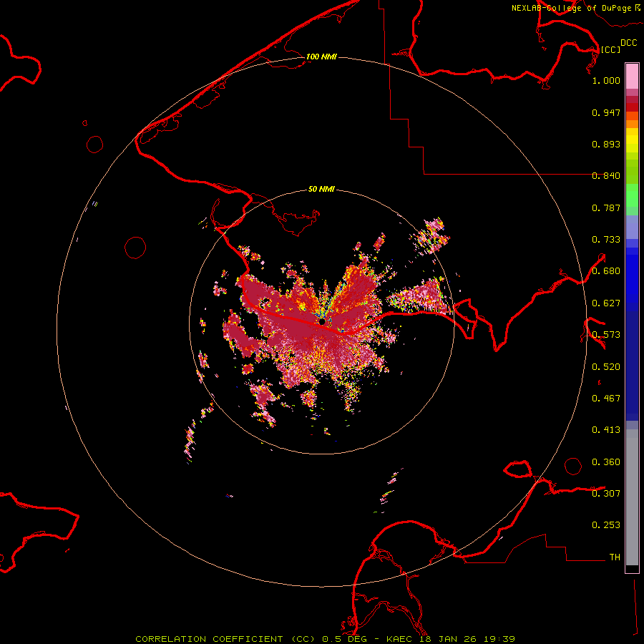The width and height of the screenshot is (644, 644).
Task: Click the 0.787 scale value
Action: [606, 208]
